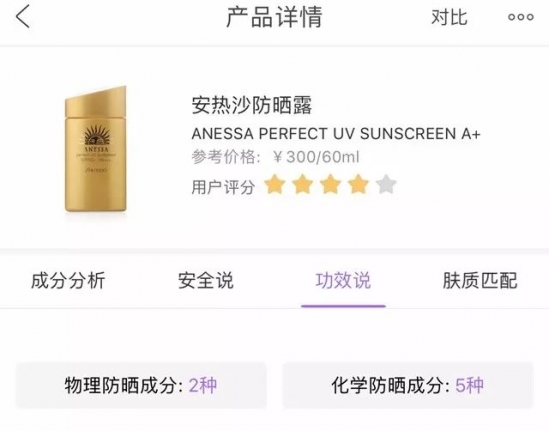Tap the 用户评分 label
The image size is (549, 431).
223,187
